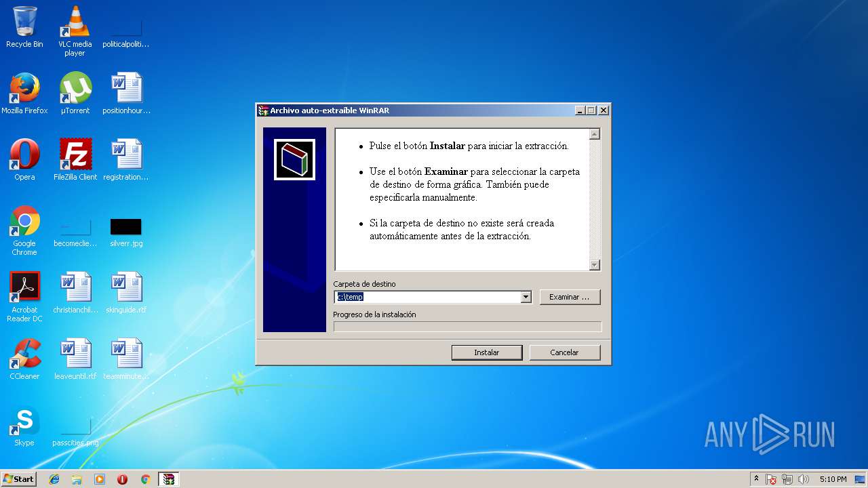Click the 5:10 PM clock
868x488 pixels.
(833, 479)
